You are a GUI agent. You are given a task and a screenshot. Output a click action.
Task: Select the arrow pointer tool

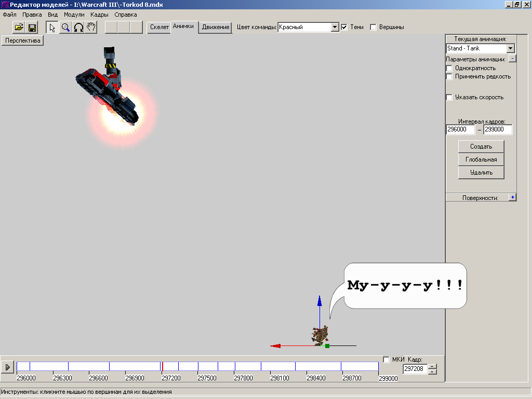[52, 27]
